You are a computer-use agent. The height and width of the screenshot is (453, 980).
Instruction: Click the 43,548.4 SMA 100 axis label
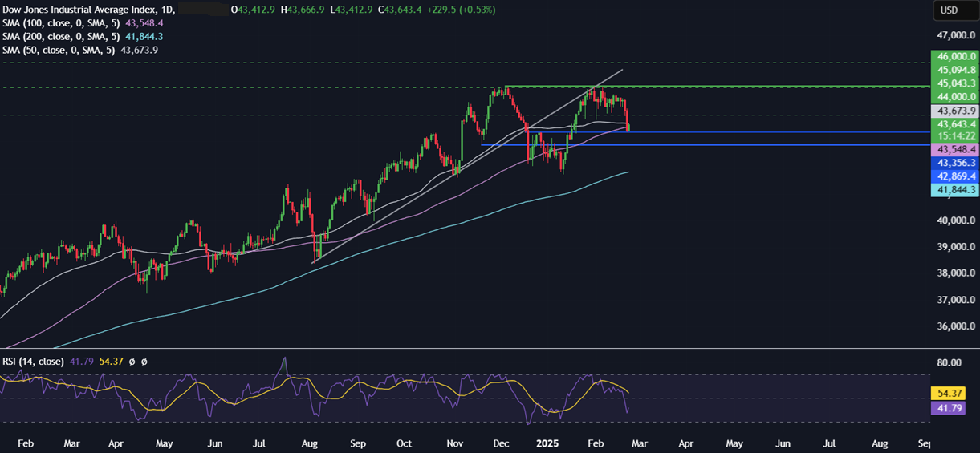[954, 150]
